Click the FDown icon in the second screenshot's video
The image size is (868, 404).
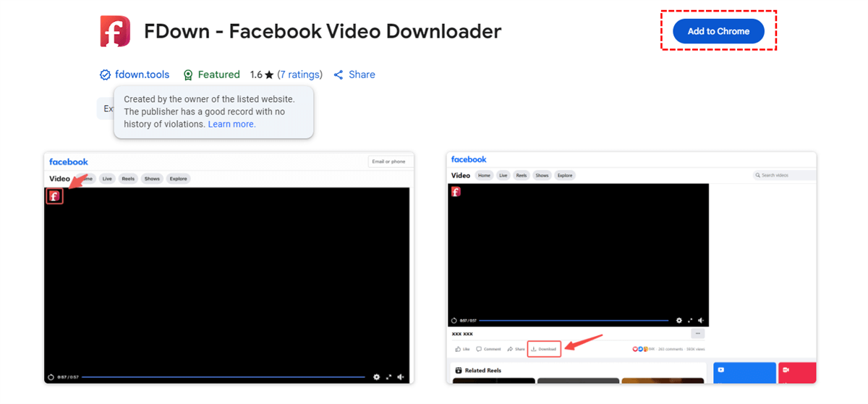point(456,191)
